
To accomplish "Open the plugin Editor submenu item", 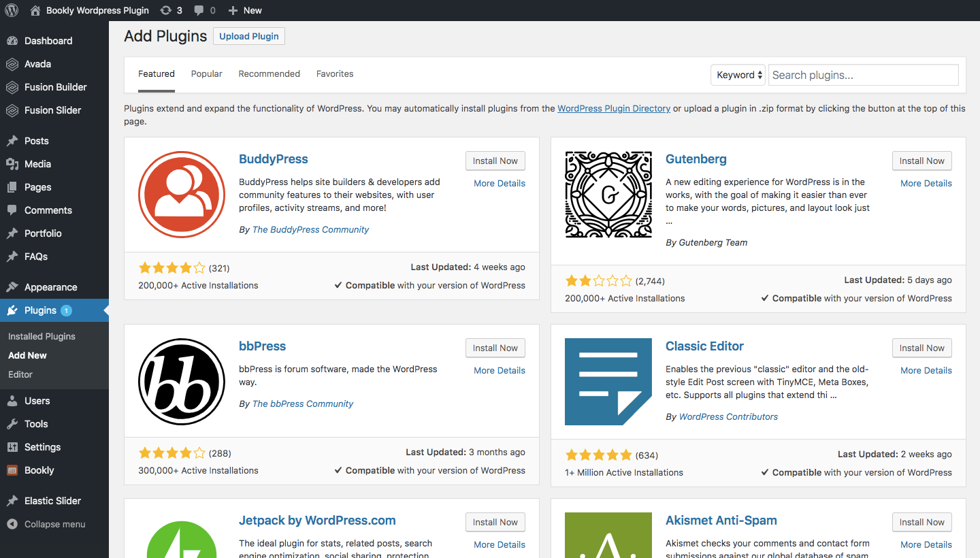I will click(x=20, y=374).
